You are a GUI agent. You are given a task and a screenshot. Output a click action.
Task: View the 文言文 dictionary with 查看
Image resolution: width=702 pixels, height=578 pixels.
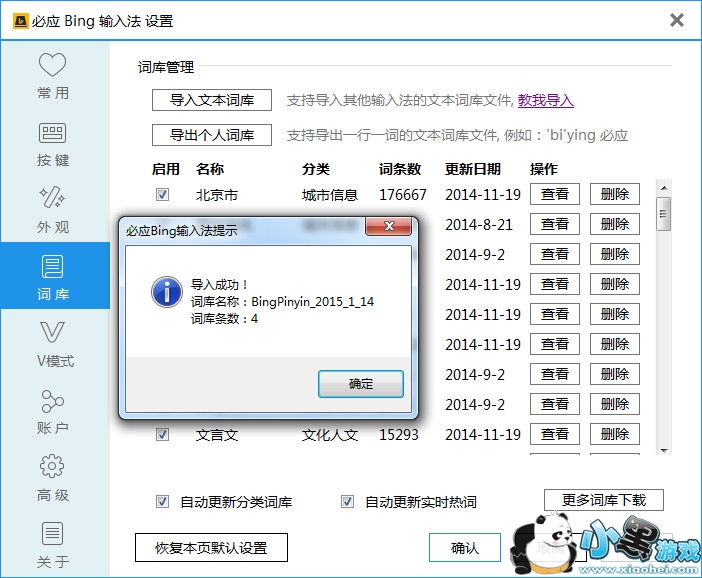point(555,434)
